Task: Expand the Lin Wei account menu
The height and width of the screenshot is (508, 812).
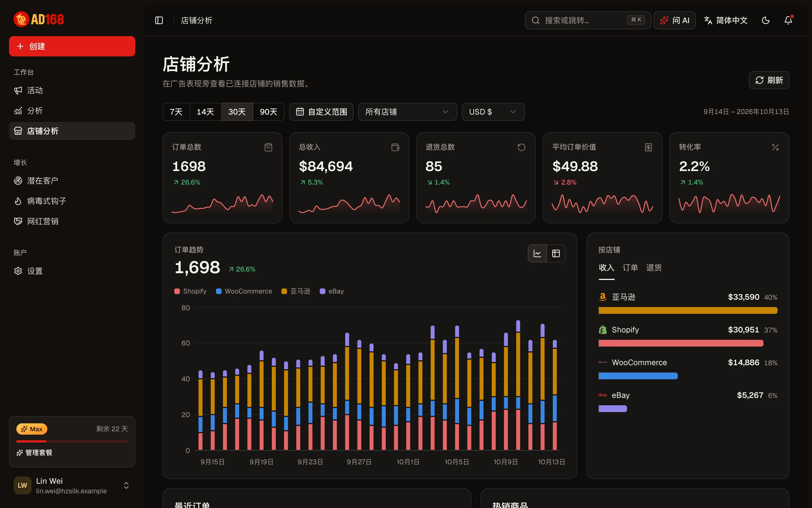Action: pyautogui.click(x=72, y=485)
